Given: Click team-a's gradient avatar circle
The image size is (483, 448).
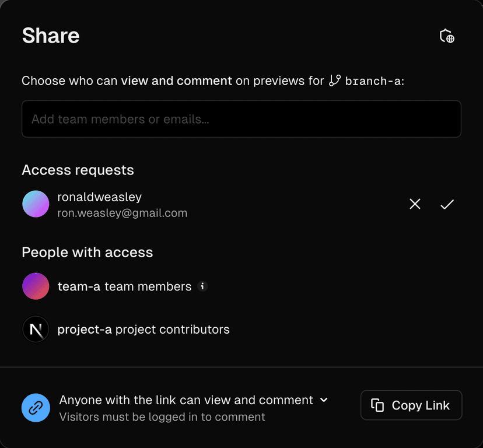Looking at the screenshot, I should (x=36, y=286).
